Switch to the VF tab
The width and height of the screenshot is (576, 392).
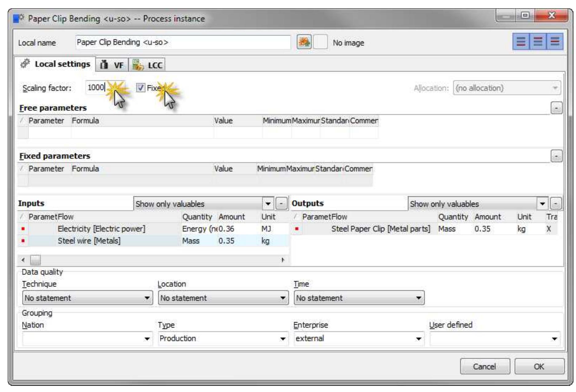click(112, 65)
